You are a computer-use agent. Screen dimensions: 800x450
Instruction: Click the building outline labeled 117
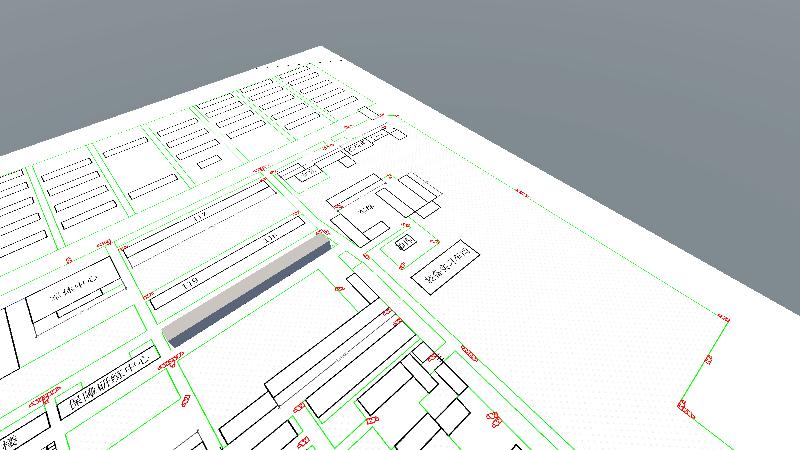click(x=200, y=217)
